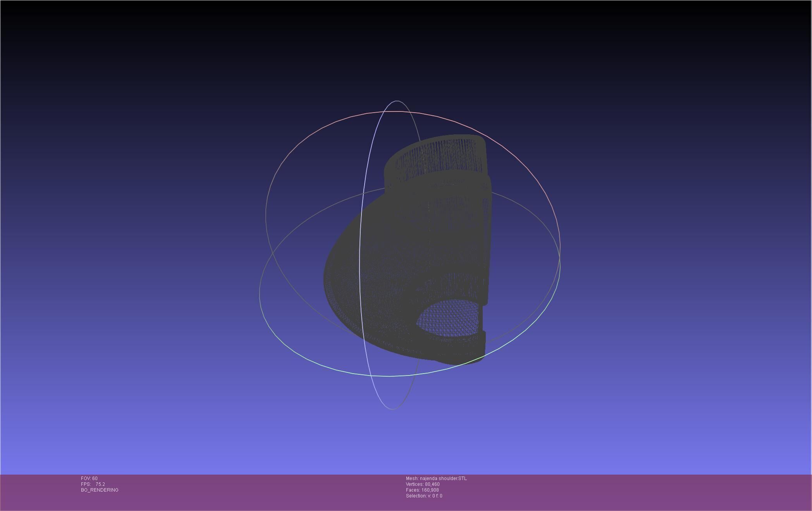Image resolution: width=812 pixels, height=511 pixels.
Task: Click the Vertices: 80,460 info line
Action: pos(423,484)
